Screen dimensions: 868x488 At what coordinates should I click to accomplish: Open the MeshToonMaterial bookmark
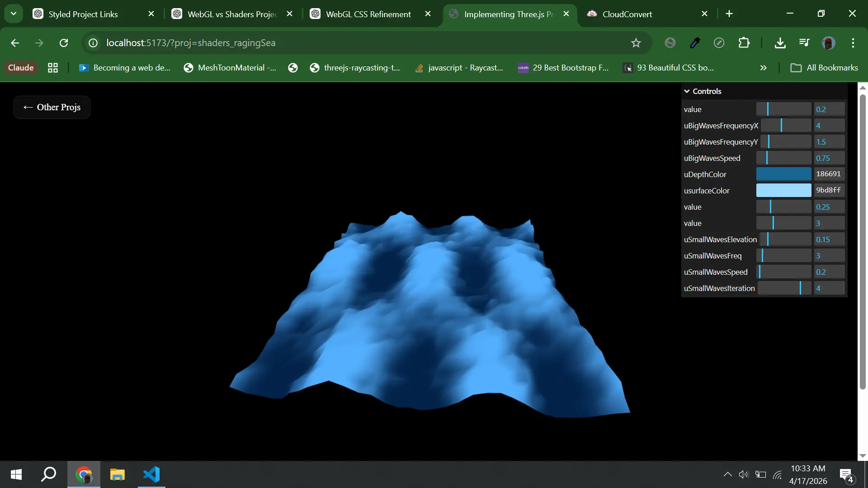230,68
